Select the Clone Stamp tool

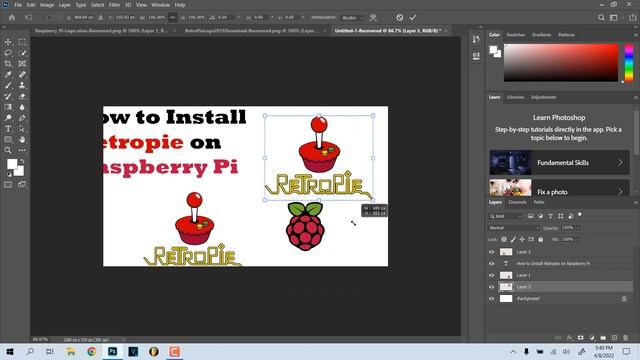pyautogui.click(x=22, y=85)
